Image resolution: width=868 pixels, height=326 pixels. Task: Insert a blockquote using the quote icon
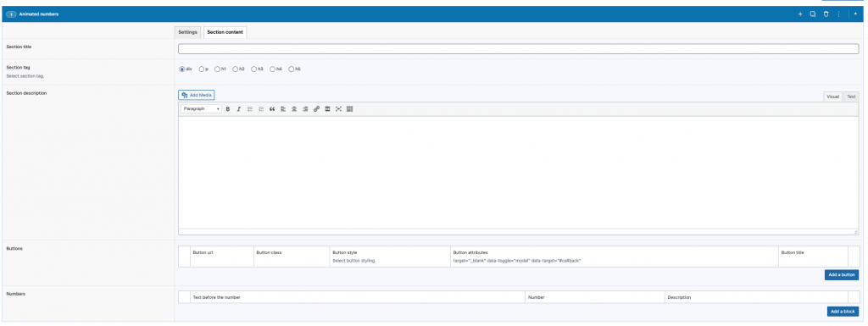pos(272,109)
